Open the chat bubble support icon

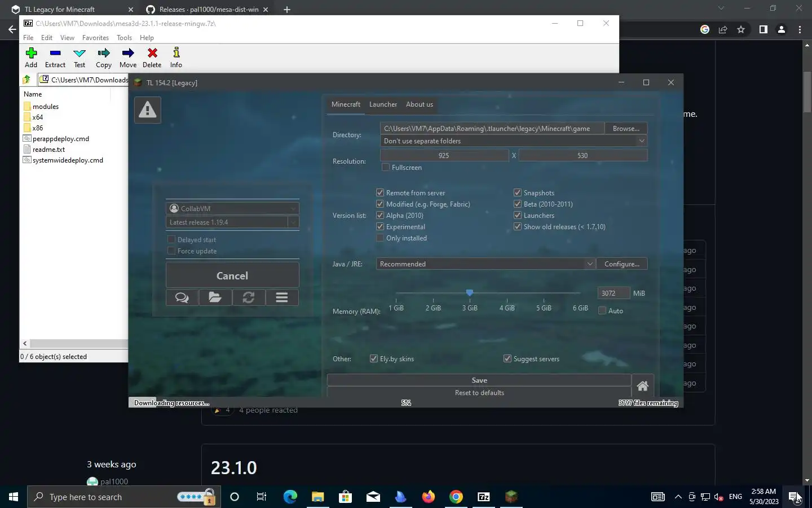click(182, 297)
